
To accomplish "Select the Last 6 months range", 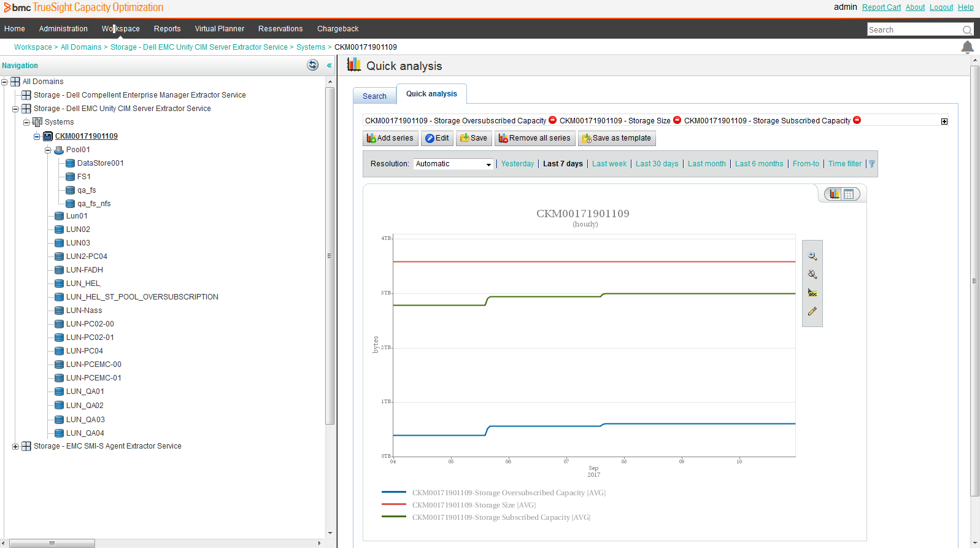I will [759, 164].
